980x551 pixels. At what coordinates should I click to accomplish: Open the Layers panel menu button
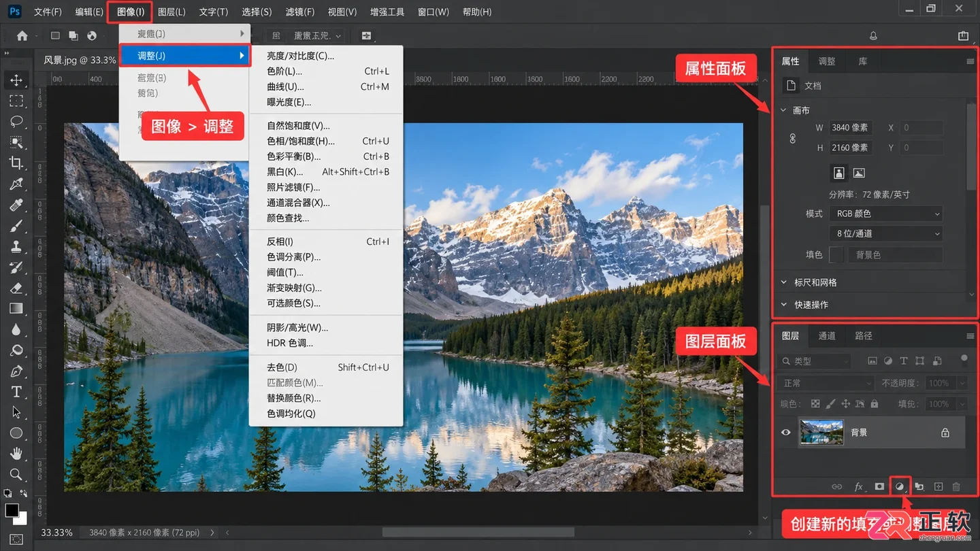tap(970, 336)
